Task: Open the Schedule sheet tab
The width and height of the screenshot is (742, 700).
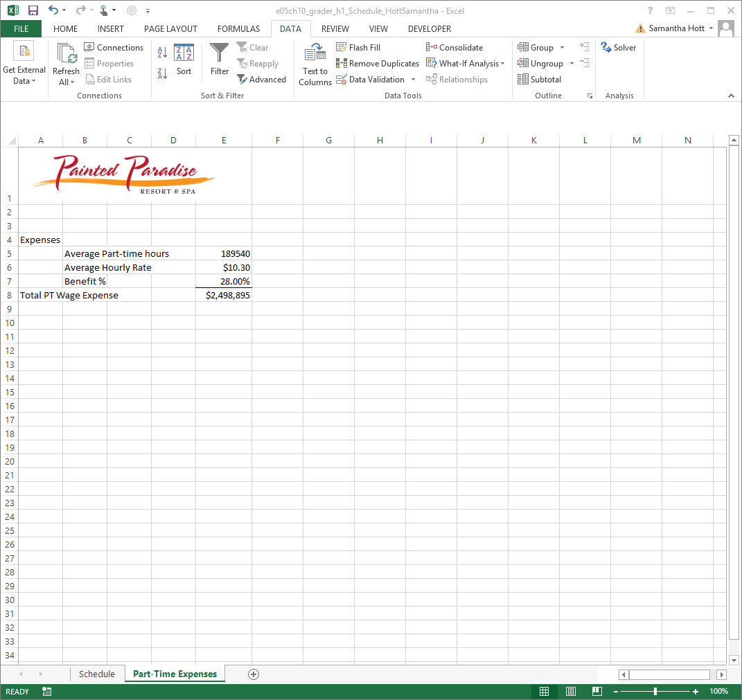Action: pos(97,674)
